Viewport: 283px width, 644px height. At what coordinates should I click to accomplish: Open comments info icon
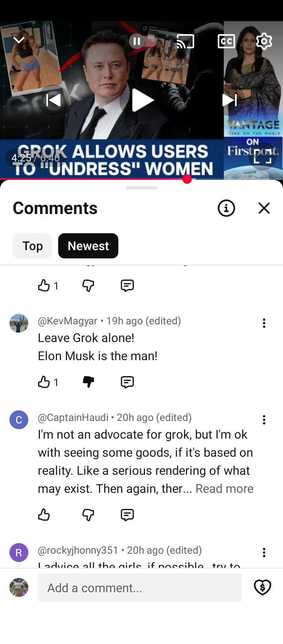226,208
